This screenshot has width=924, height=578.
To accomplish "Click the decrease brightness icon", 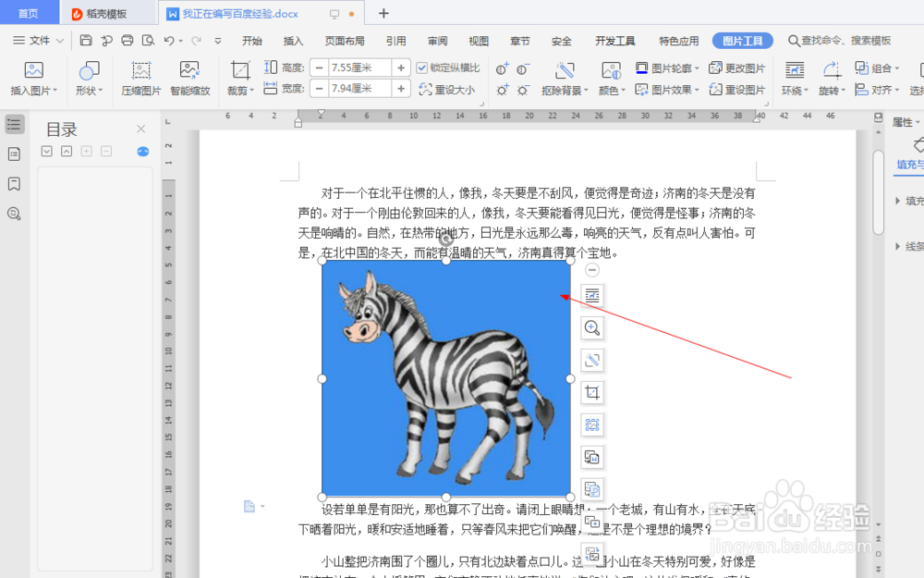I will [x=523, y=91].
